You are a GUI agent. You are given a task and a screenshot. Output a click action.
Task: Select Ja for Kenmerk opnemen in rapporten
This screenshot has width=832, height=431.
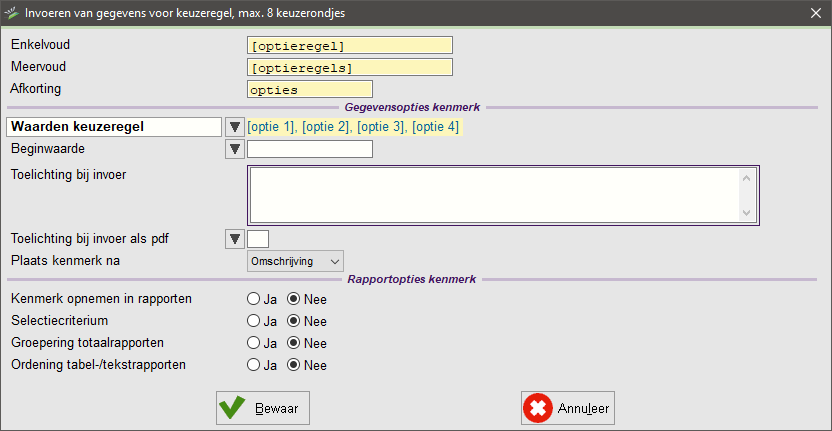254,299
